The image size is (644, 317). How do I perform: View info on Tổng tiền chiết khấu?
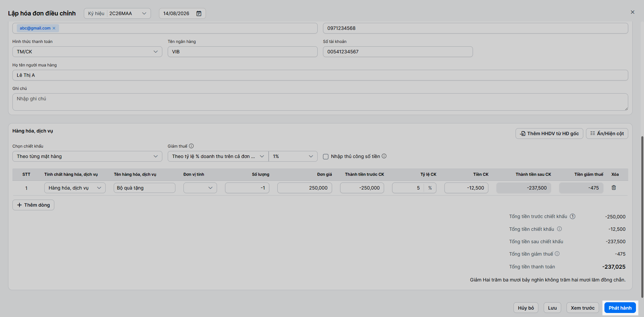click(559, 229)
